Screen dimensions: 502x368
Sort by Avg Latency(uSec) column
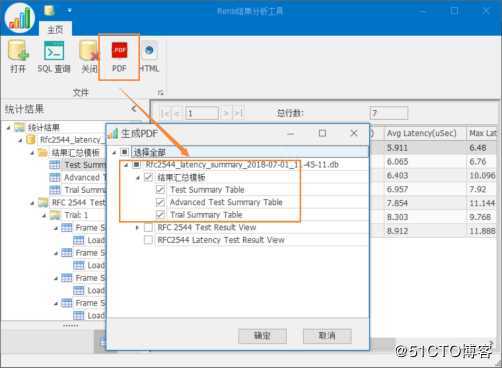point(425,133)
